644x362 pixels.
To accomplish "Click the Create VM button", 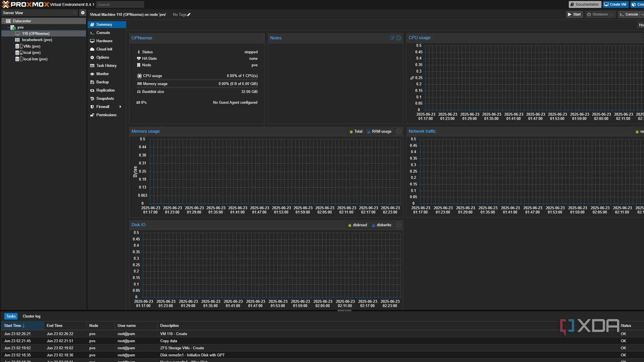I will [616, 4].
